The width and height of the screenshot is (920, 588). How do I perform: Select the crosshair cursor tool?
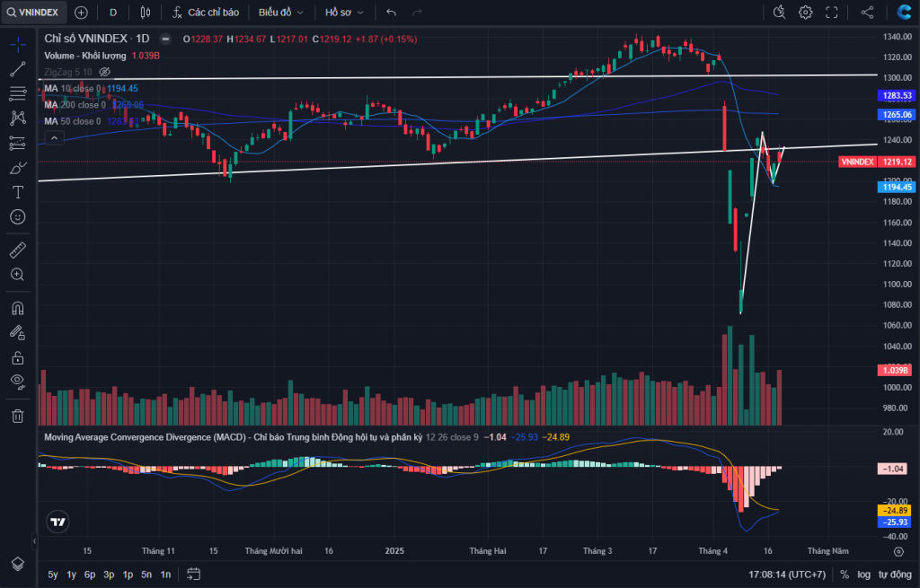tap(18, 44)
